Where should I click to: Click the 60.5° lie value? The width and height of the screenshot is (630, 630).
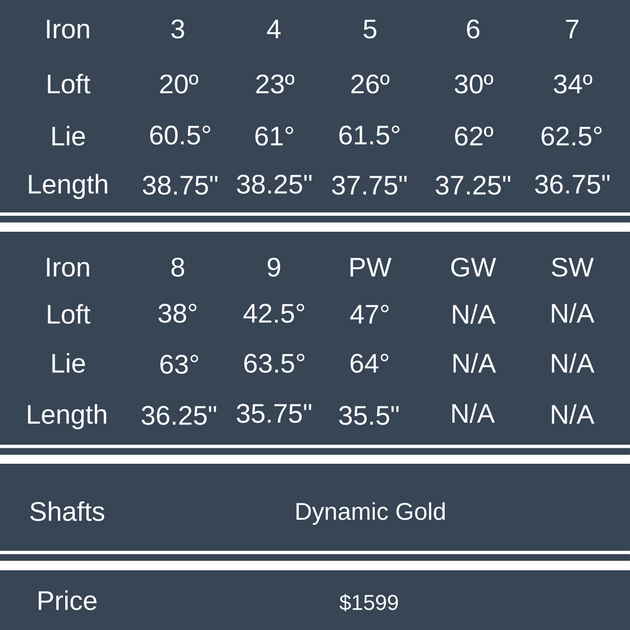click(x=180, y=136)
